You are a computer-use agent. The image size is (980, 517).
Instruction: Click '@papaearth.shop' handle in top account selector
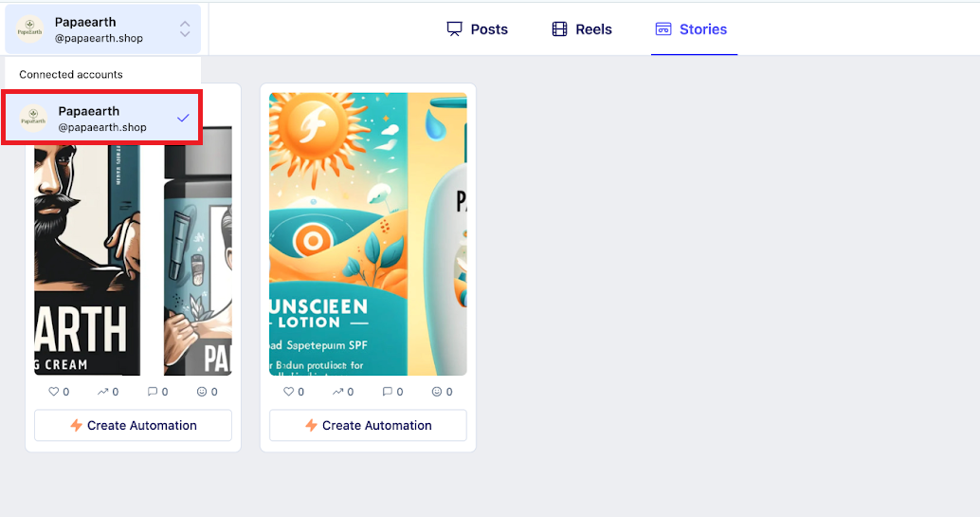[99, 38]
